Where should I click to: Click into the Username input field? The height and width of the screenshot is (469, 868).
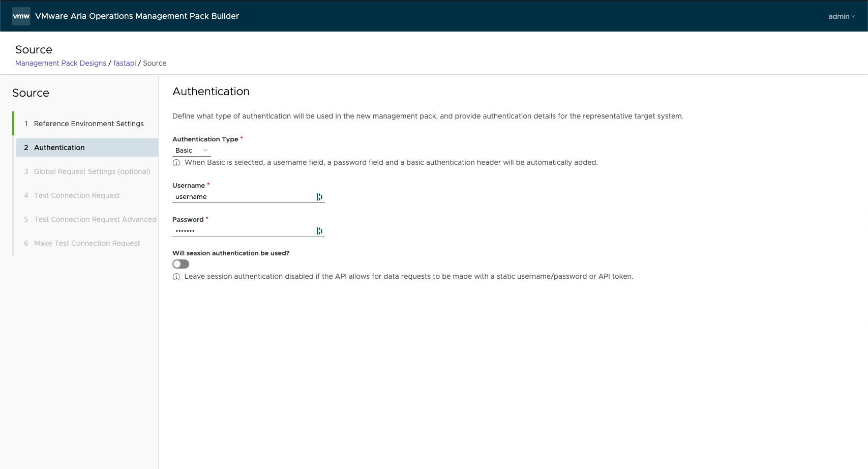coord(243,197)
